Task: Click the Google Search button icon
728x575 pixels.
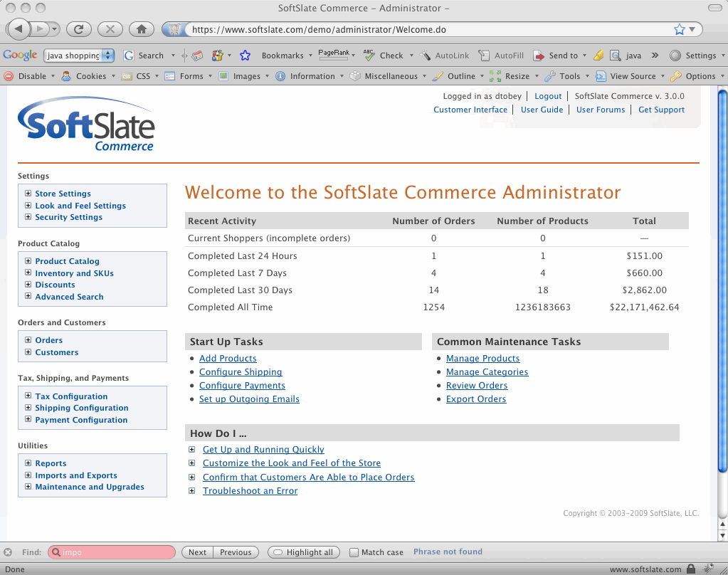Action: pos(129,56)
